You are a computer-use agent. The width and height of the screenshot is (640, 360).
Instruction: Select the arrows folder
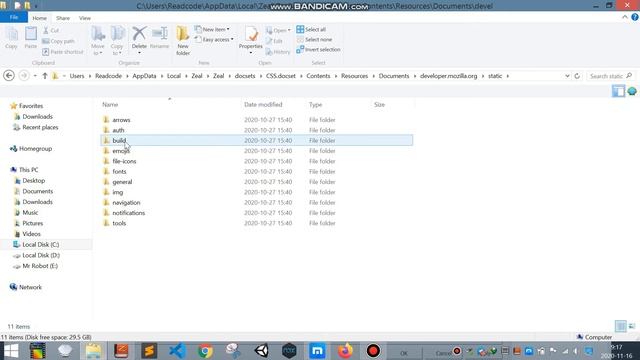121,120
